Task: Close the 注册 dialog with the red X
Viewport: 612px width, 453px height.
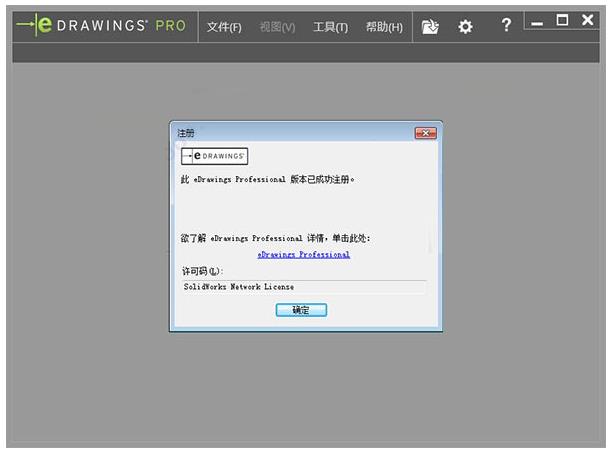Action: tap(425, 133)
